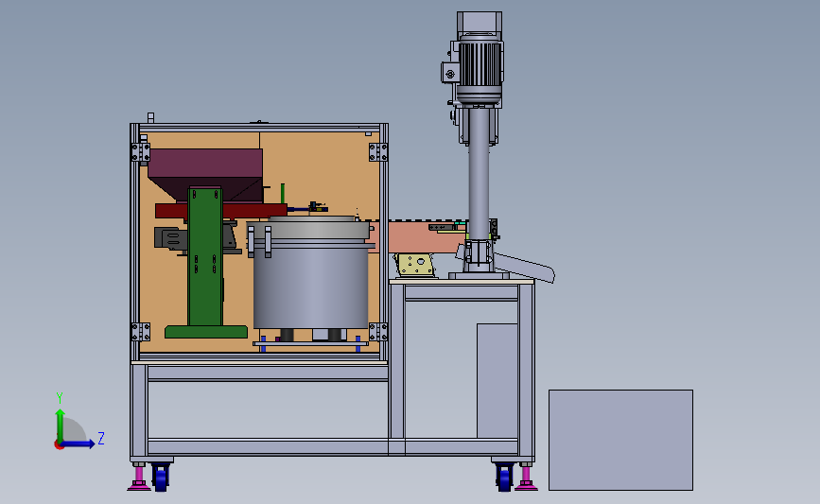Viewport: 820px width, 504px height.
Task: Select the top-right corner hinge bracket
Action: 378,152
